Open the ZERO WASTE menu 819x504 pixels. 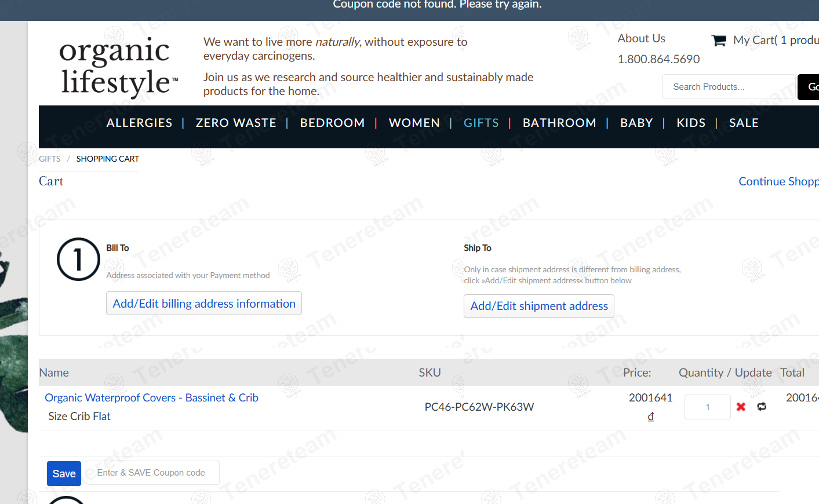236,123
